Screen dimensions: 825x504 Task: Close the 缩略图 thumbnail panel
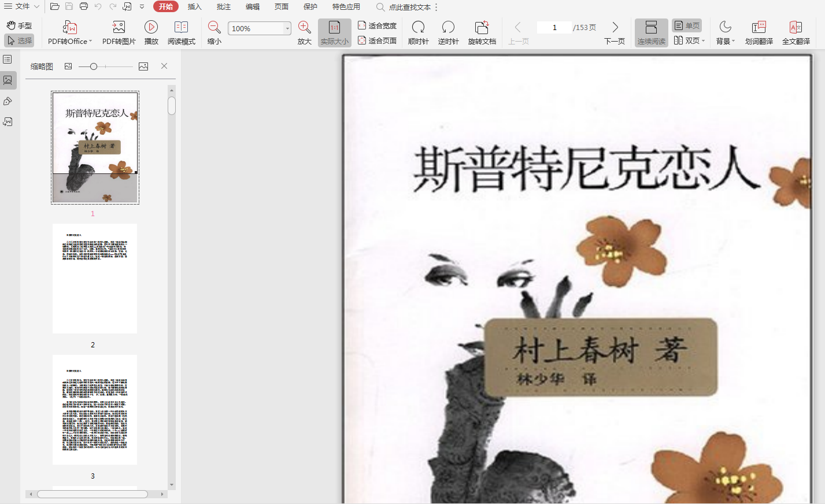[164, 66]
